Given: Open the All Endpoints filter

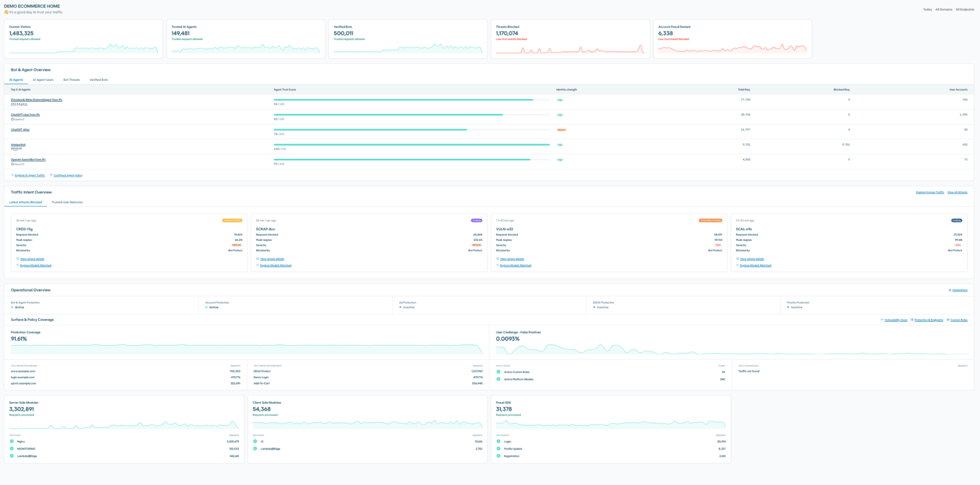Looking at the screenshot, I should point(965,9).
